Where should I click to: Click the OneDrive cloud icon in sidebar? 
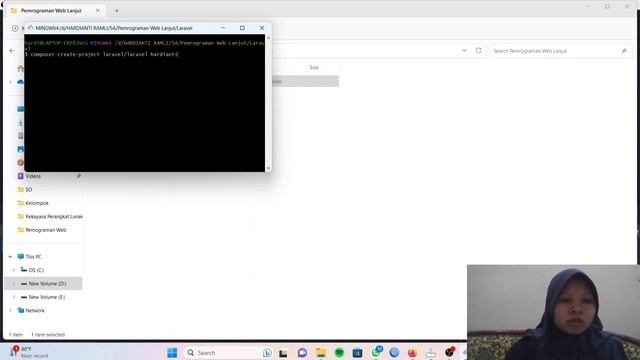(x=20, y=82)
